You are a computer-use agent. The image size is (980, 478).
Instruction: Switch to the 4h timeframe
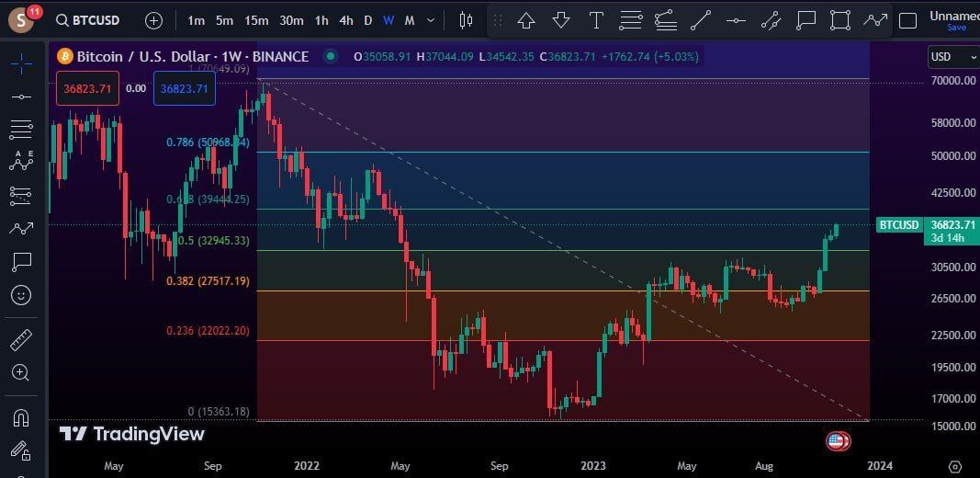[345, 20]
